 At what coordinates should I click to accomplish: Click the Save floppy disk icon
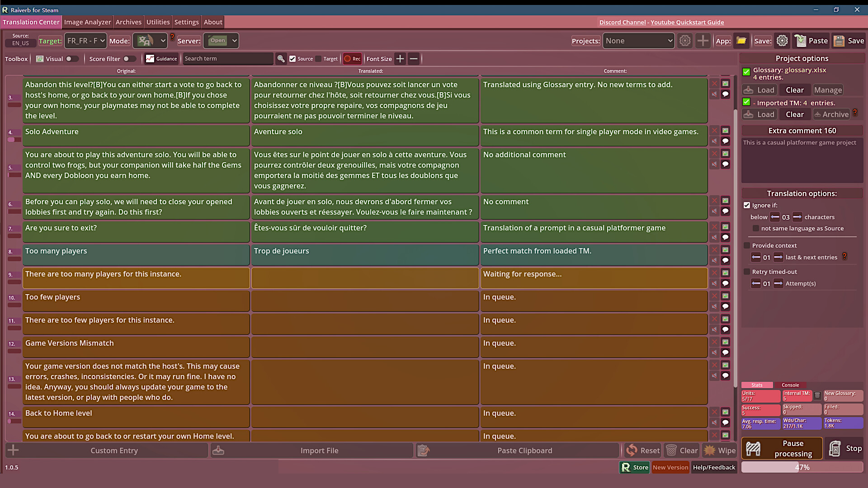(840, 41)
